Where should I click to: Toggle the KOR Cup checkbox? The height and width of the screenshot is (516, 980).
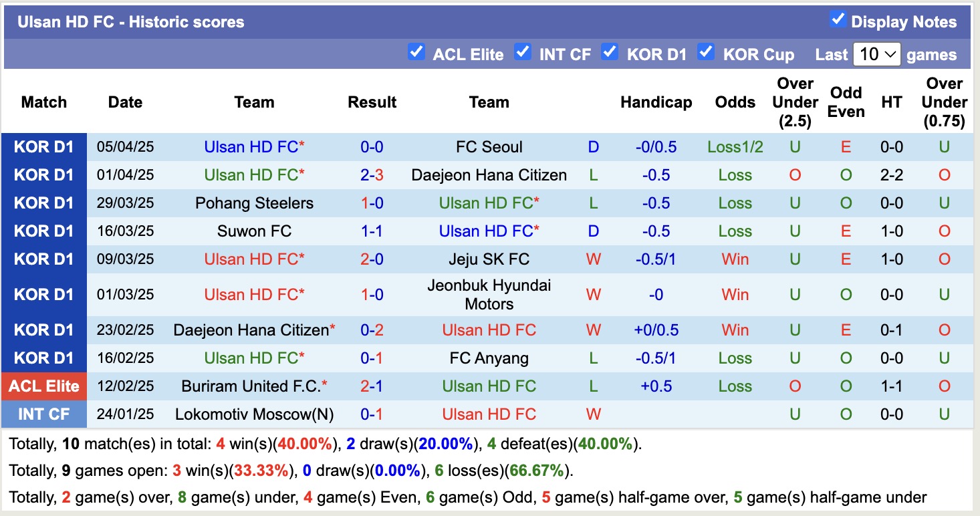706,51
